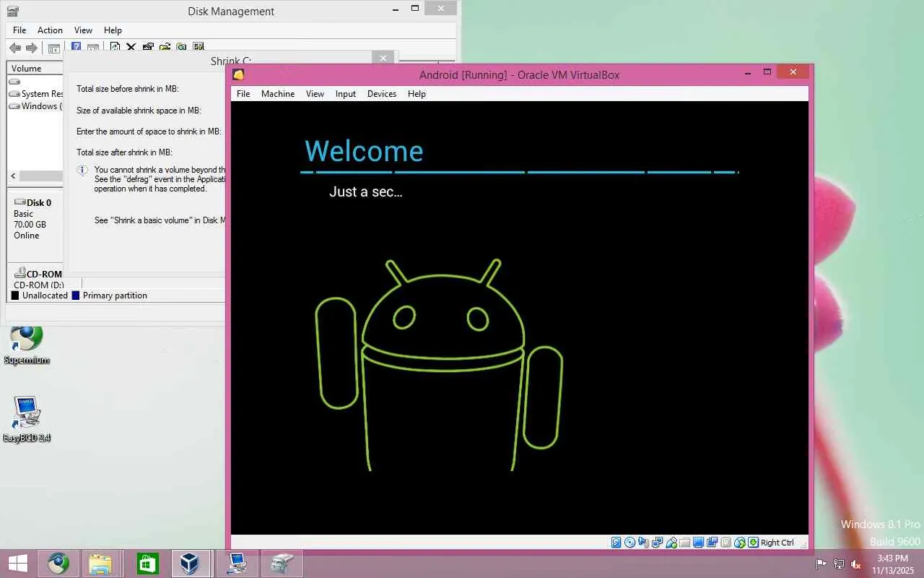Image resolution: width=924 pixels, height=578 pixels.
Task: Click the USB devices indicator in VirtualBox status bar
Action: pos(671,543)
